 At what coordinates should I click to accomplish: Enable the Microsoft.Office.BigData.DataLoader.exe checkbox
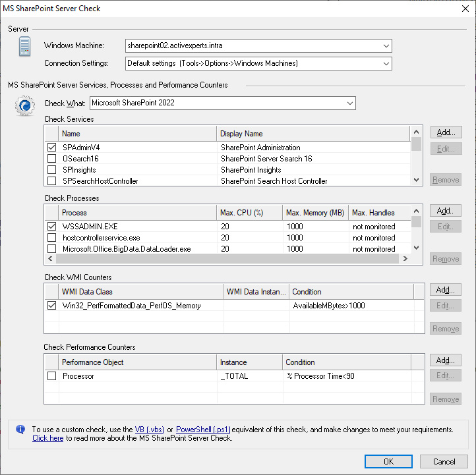(x=52, y=249)
